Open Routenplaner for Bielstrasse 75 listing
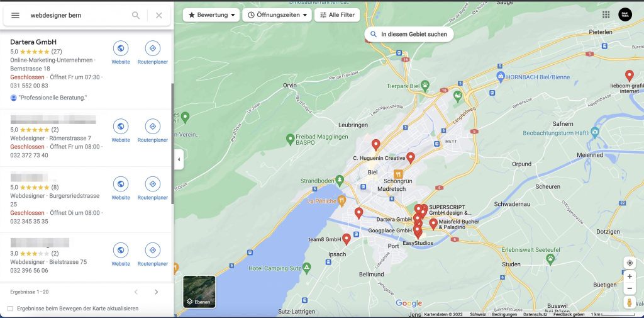 pyautogui.click(x=153, y=250)
